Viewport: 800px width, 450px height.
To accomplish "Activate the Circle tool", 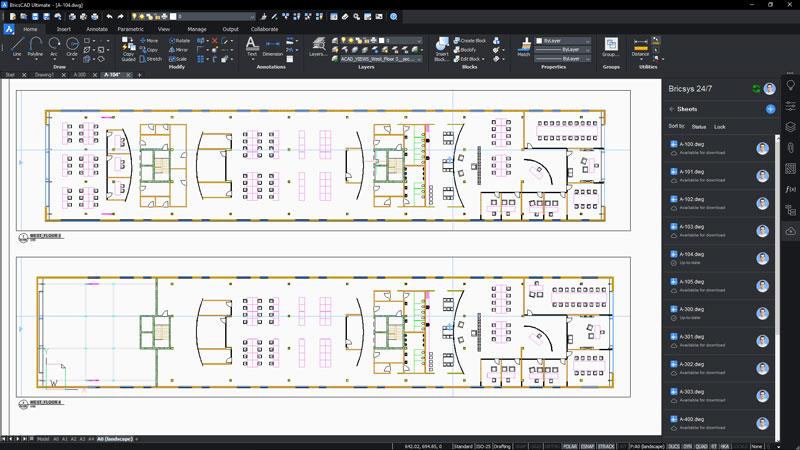I will pyautogui.click(x=72, y=46).
